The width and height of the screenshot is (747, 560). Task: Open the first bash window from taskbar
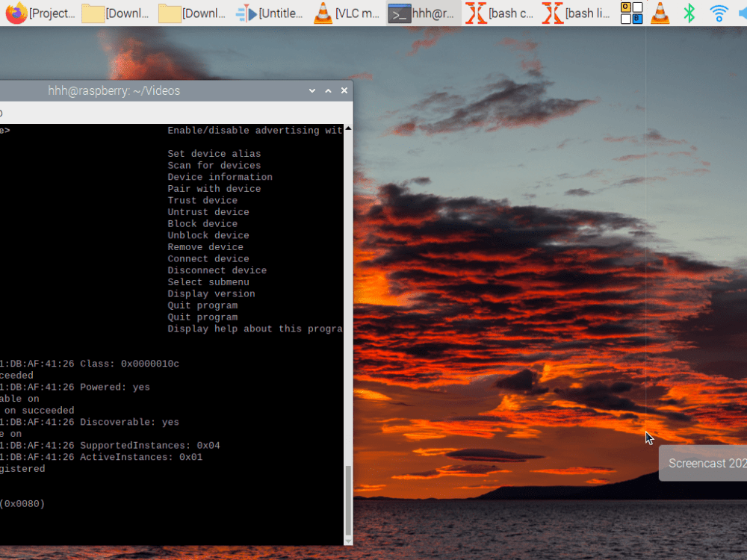499,13
